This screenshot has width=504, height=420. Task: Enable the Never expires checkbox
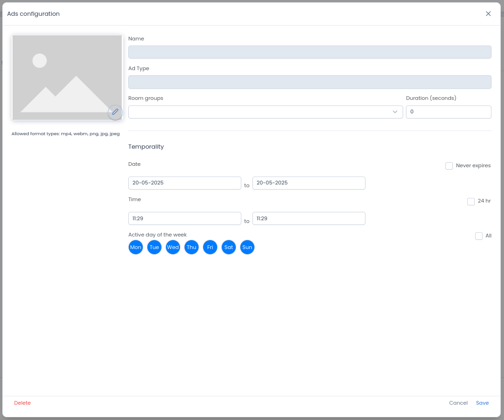pos(449,166)
